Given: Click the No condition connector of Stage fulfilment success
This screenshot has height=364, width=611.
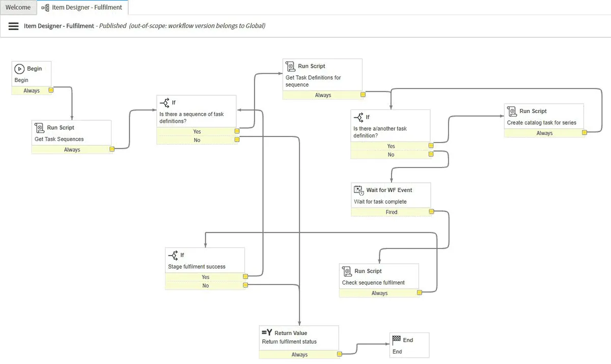Looking at the screenshot, I should point(245,286).
